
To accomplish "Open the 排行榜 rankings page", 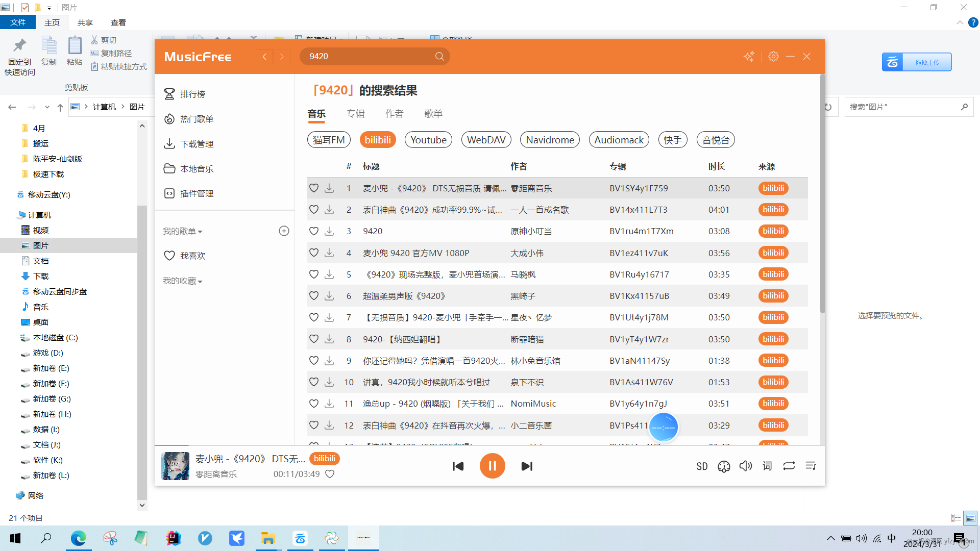I will (x=184, y=94).
